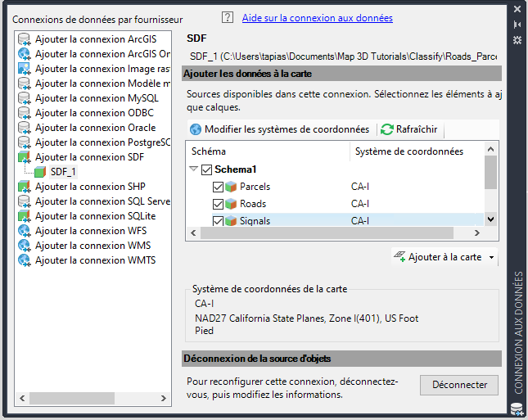Click the MySQL connection icon
528x420 pixels.
[25, 98]
